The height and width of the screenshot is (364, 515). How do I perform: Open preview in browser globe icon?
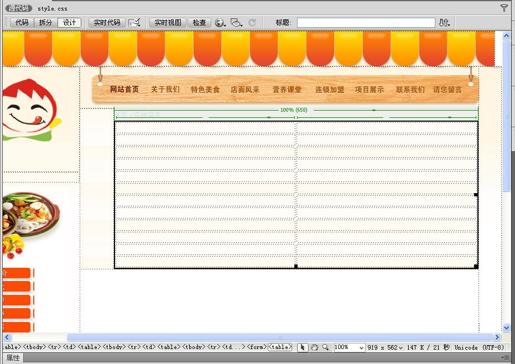pyautogui.click(x=220, y=23)
